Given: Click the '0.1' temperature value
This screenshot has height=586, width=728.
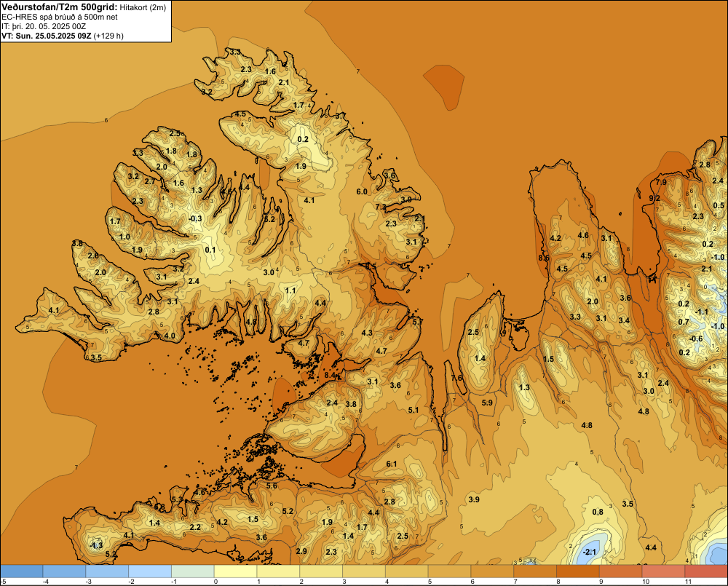Looking at the screenshot, I should pyautogui.click(x=210, y=250).
